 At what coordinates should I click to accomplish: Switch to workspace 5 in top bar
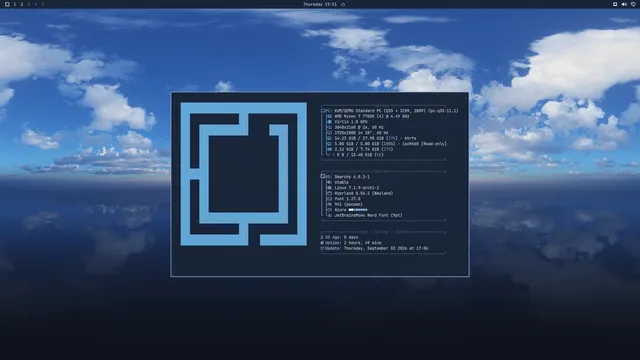(42, 4)
